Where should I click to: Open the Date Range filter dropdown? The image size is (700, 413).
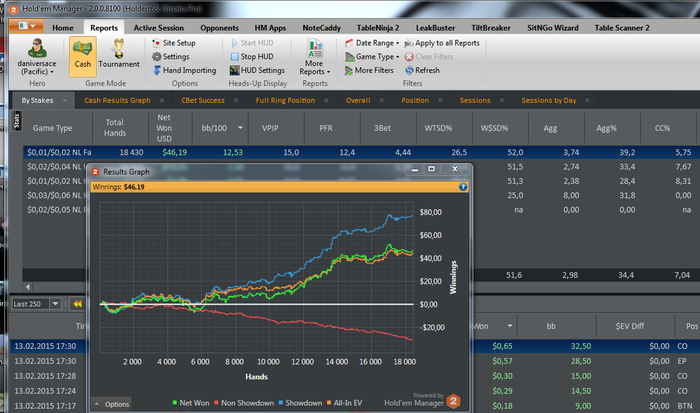[372, 43]
